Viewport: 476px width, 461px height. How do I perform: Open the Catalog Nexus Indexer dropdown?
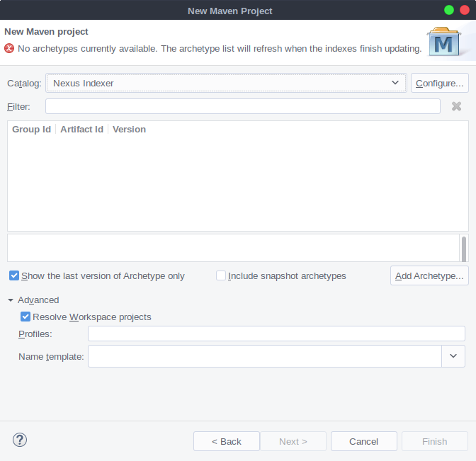[226, 83]
